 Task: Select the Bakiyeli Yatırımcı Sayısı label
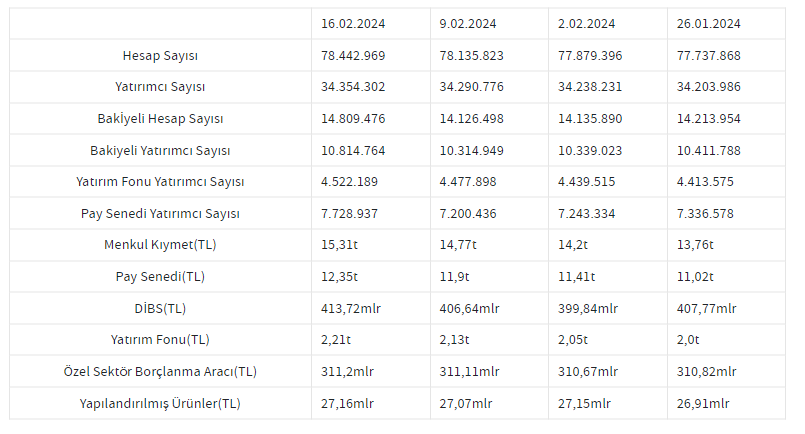coord(160,151)
